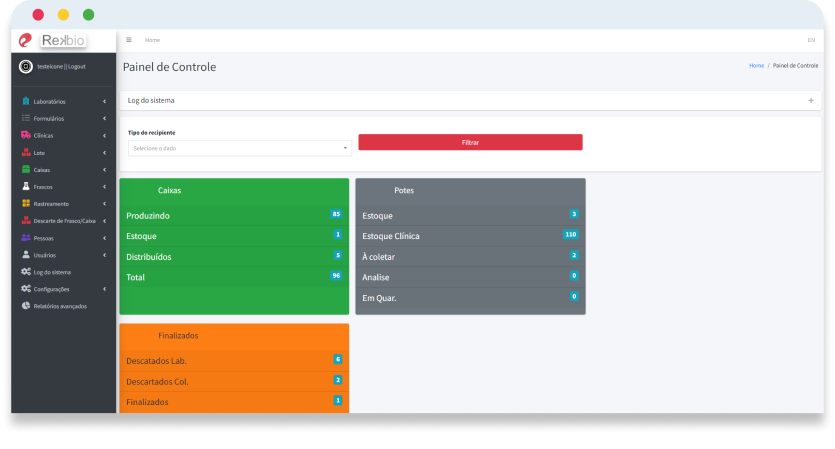Screen dimensions: 835x449
Task: Switch language with EN link
Action: [811, 40]
